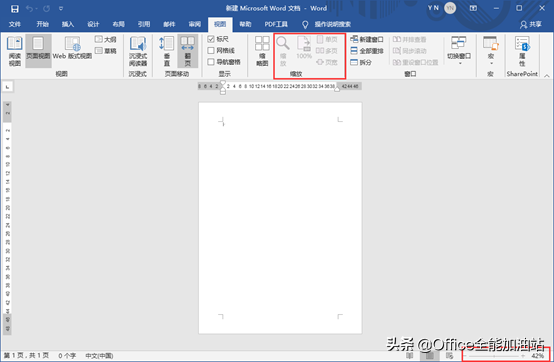Click 同步滚动 synchronous scrolling
The image size is (554, 362).
(409, 51)
